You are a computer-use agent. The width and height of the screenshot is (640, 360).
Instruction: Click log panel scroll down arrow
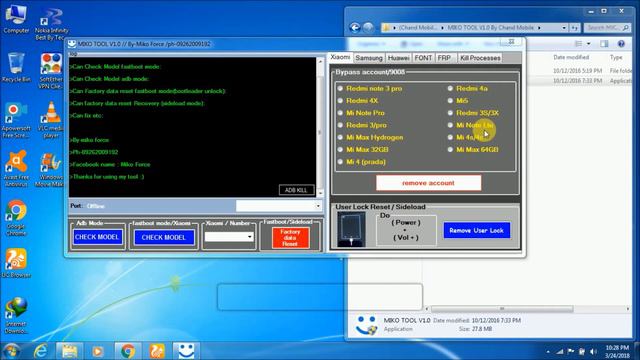(x=320, y=193)
